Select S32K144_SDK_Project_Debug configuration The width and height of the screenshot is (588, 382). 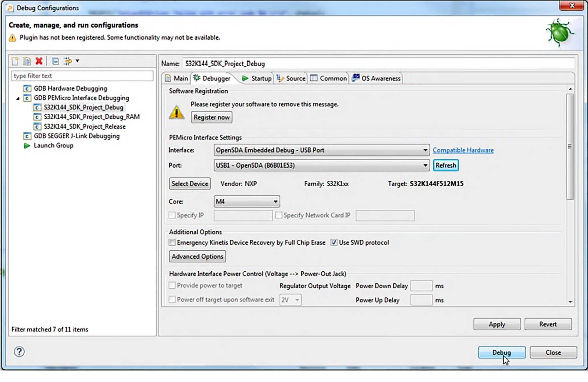pyautogui.click(x=83, y=107)
